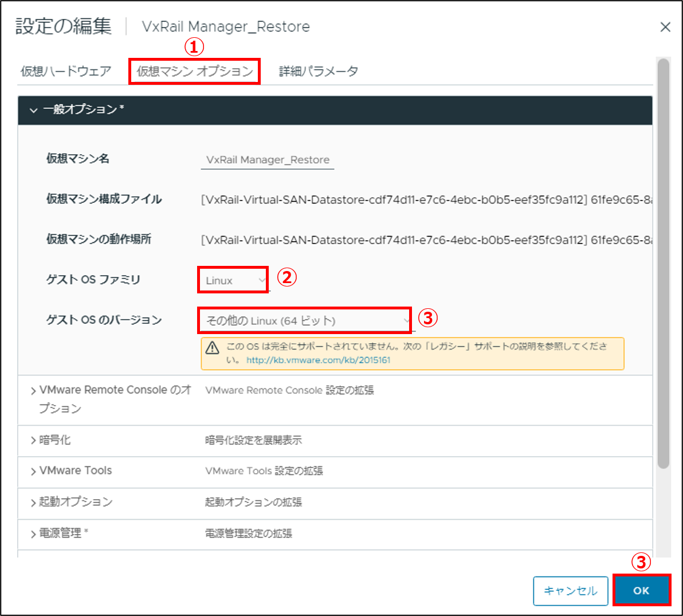Click the 仮想マシンの動作場所 datastore path
This screenshot has height=616, width=683.
tap(426, 240)
